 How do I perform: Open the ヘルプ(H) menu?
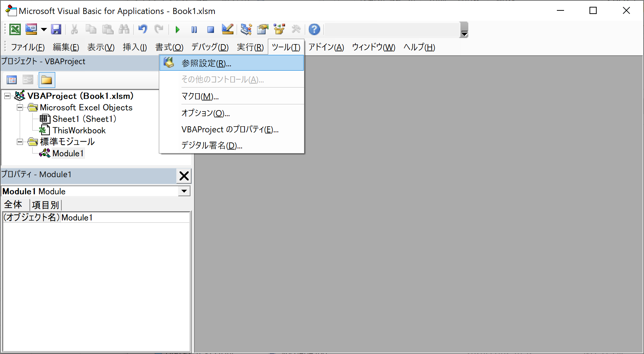pyautogui.click(x=419, y=47)
